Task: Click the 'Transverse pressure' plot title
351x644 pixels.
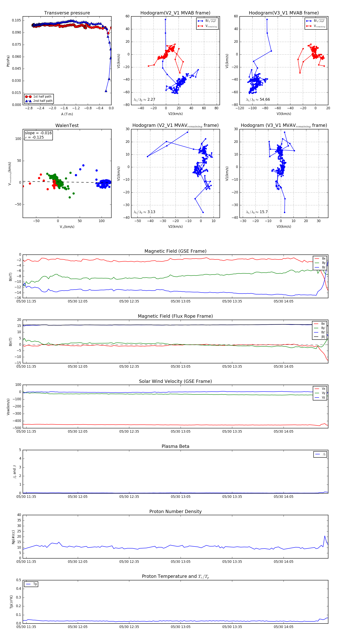Action: tap(67, 13)
